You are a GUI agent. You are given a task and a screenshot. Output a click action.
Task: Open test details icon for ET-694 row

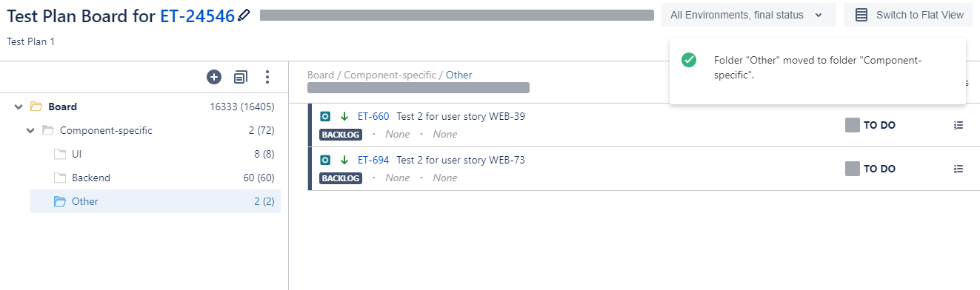pyautogui.click(x=959, y=169)
